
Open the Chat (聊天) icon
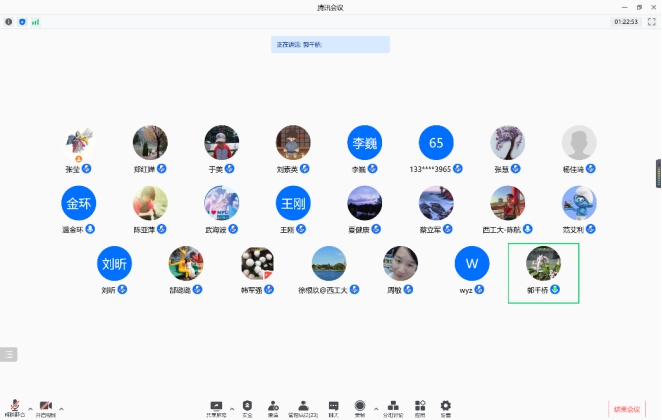point(333,407)
